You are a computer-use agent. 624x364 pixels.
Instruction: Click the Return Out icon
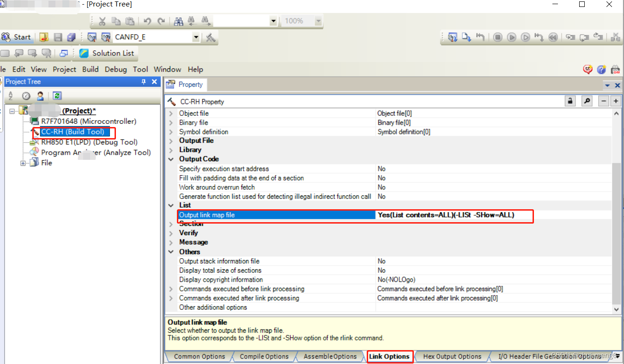click(599, 37)
